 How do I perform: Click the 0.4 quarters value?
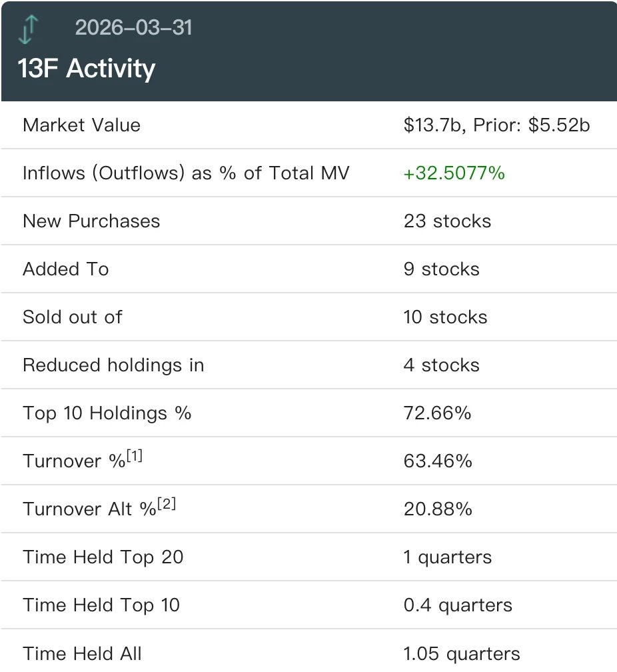[x=458, y=605]
